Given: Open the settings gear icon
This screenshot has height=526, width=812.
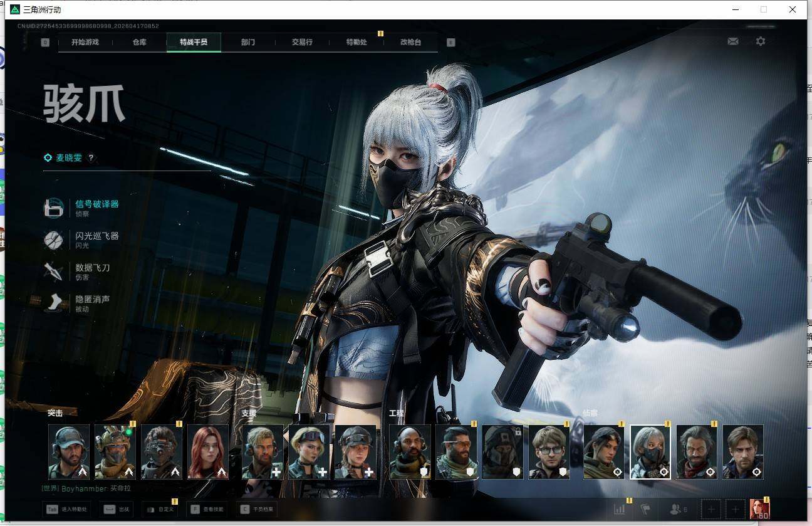Looking at the screenshot, I should pos(760,41).
